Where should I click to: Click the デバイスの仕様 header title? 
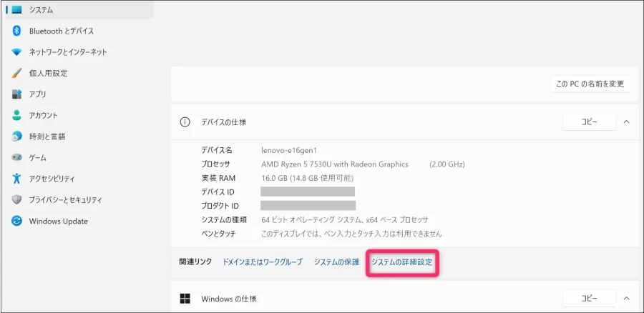click(x=224, y=122)
